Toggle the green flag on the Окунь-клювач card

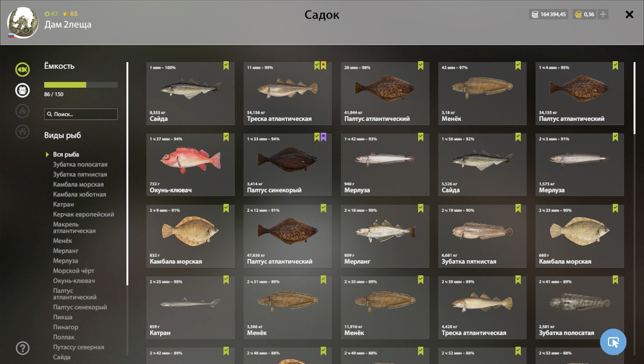coord(226,137)
